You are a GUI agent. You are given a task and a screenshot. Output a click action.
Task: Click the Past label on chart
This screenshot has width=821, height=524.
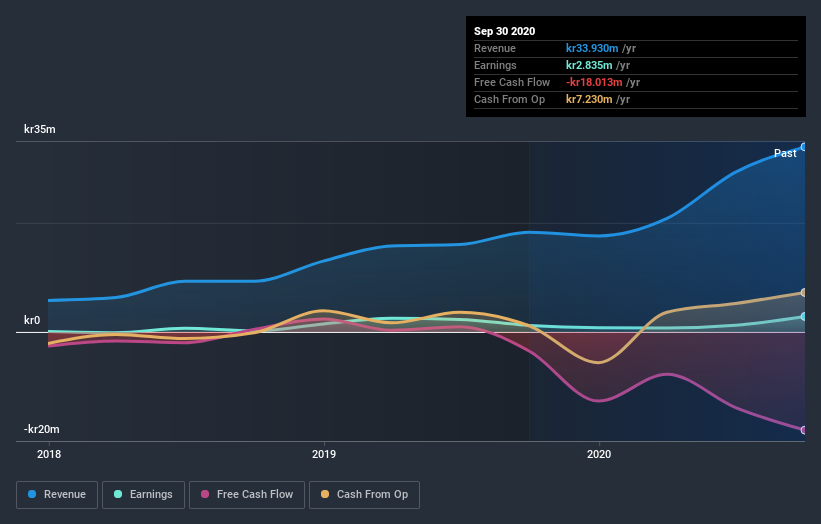click(785, 153)
